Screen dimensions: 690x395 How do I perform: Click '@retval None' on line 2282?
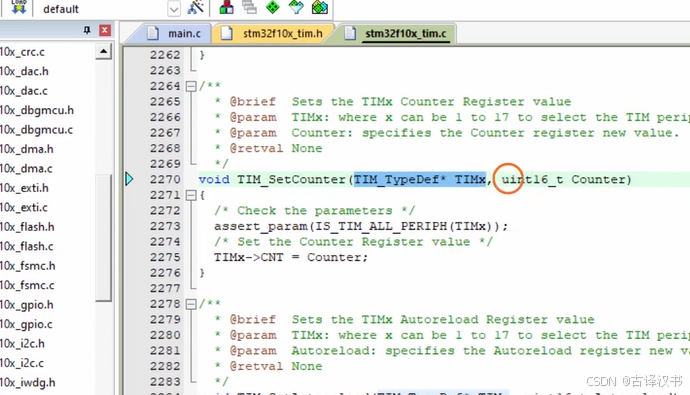point(276,366)
